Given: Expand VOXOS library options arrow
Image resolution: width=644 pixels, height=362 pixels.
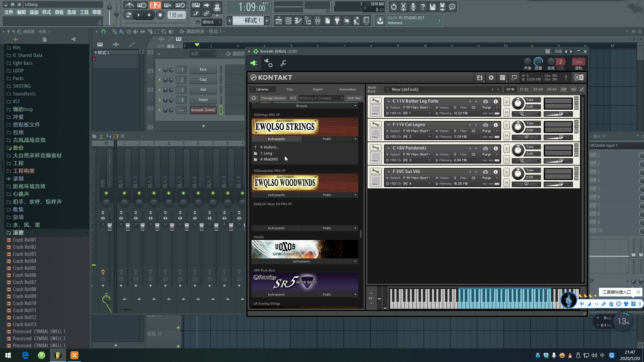Looking at the screenshot, I should click(355, 261).
